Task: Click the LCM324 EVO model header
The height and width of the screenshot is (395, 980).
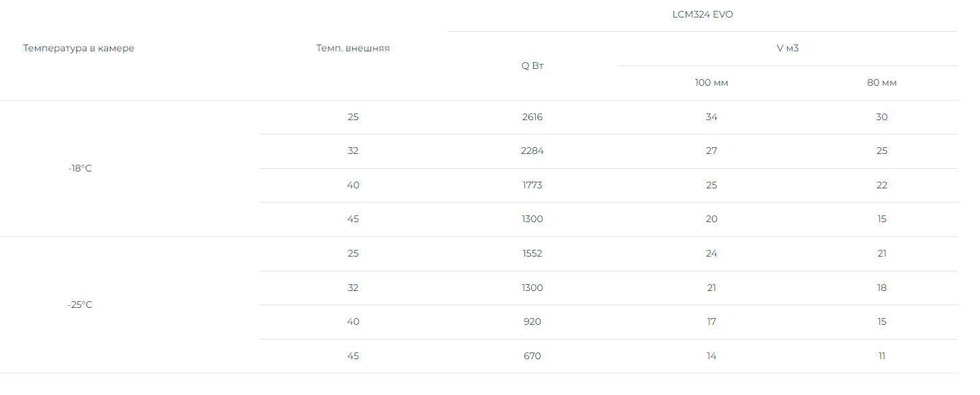Action: [703, 15]
